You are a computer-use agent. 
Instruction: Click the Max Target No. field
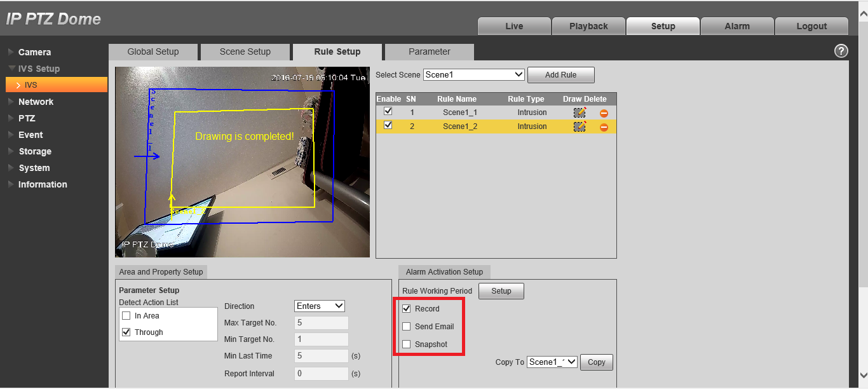click(x=322, y=323)
